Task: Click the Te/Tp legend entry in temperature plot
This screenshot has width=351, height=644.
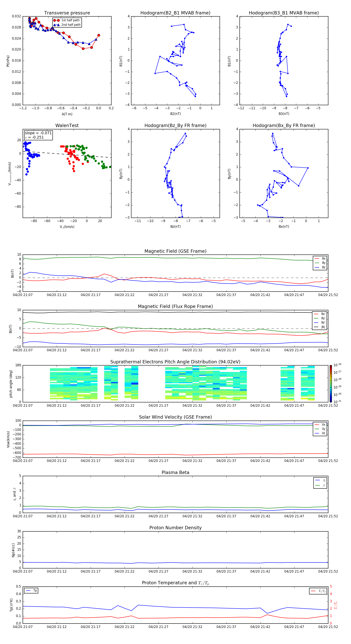Action: tap(318, 591)
